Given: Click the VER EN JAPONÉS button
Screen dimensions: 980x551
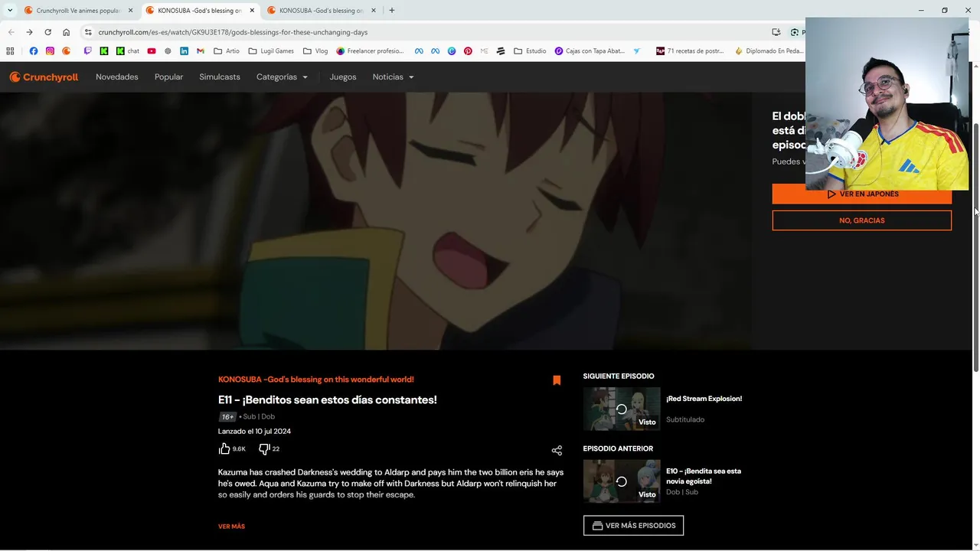Looking at the screenshot, I should [x=861, y=194].
